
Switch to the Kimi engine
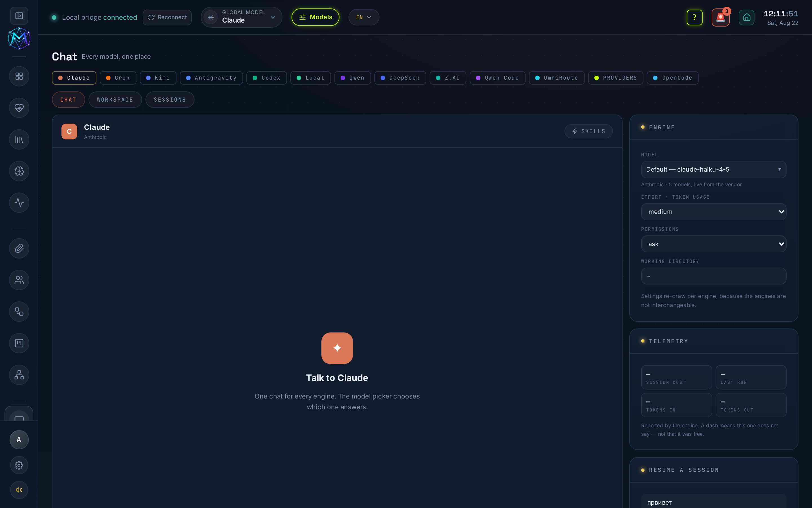158,78
